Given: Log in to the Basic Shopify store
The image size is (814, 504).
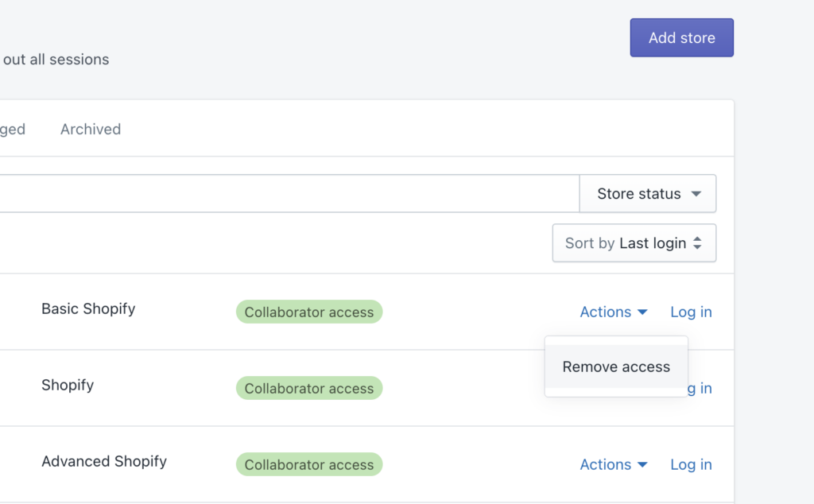Looking at the screenshot, I should coord(690,312).
